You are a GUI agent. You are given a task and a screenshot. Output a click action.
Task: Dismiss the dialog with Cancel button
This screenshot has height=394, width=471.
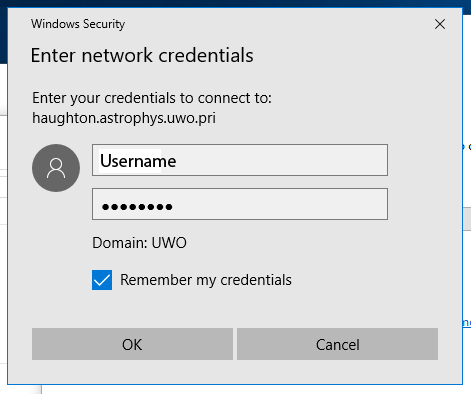click(x=337, y=344)
